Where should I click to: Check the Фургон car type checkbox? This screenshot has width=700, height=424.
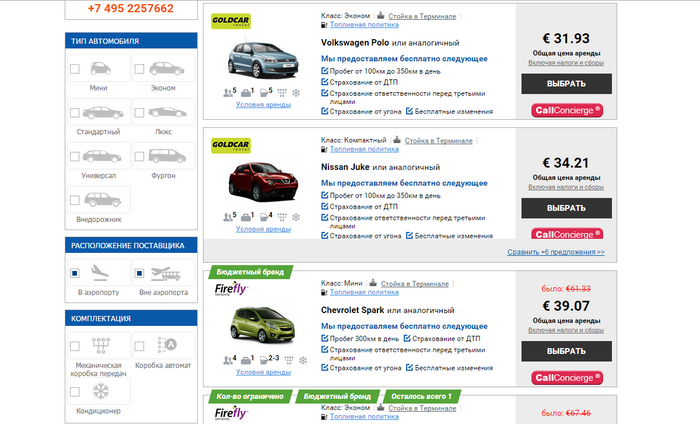[140, 156]
